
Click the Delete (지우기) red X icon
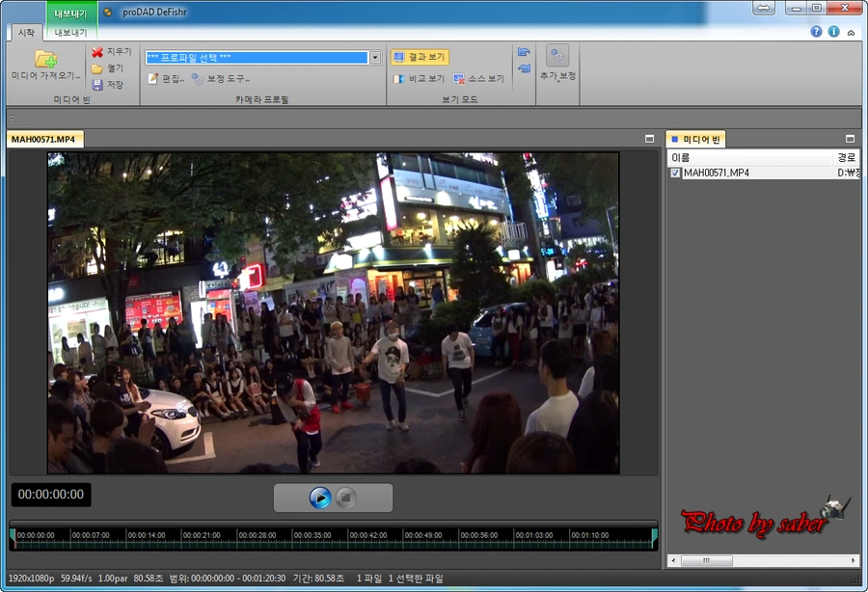point(97,52)
